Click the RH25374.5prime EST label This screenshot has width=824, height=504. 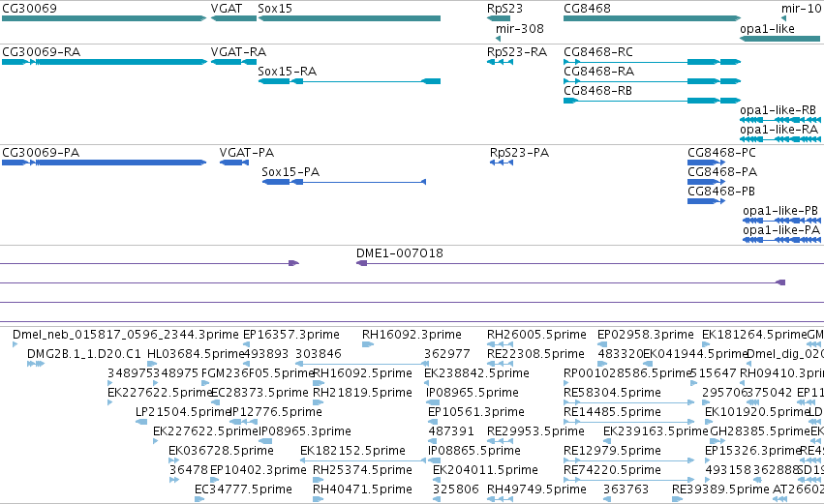tap(362, 470)
